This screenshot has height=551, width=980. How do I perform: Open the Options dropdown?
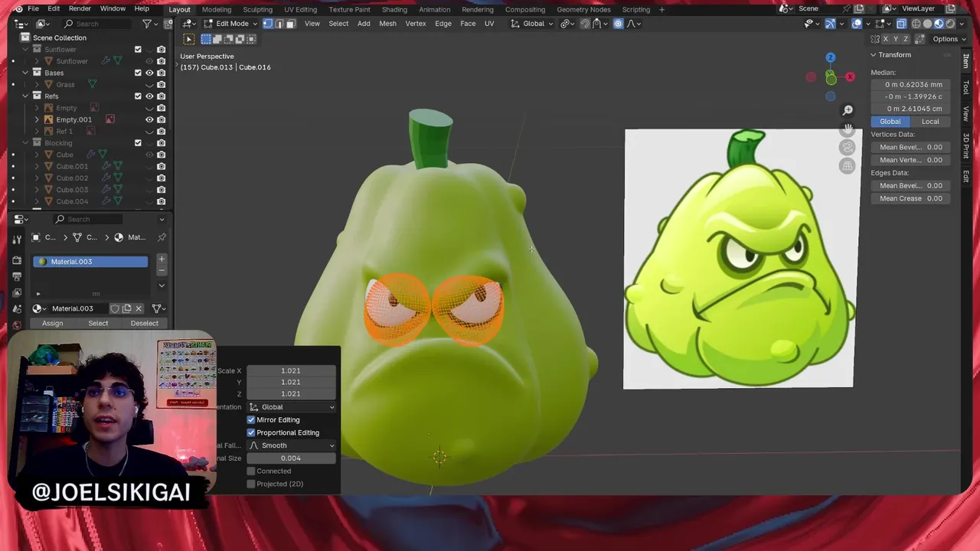[948, 39]
